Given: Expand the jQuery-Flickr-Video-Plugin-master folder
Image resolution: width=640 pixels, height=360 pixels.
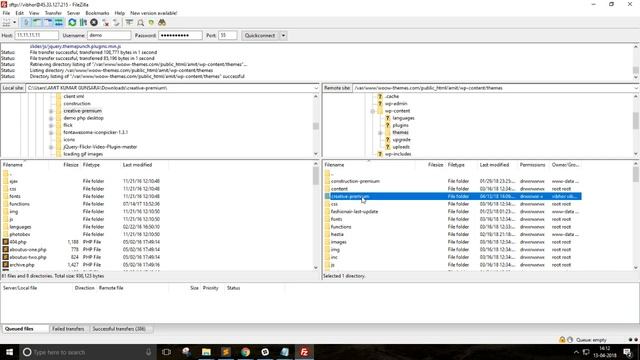Looking at the screenshot, I should click(x=51, y=147).
